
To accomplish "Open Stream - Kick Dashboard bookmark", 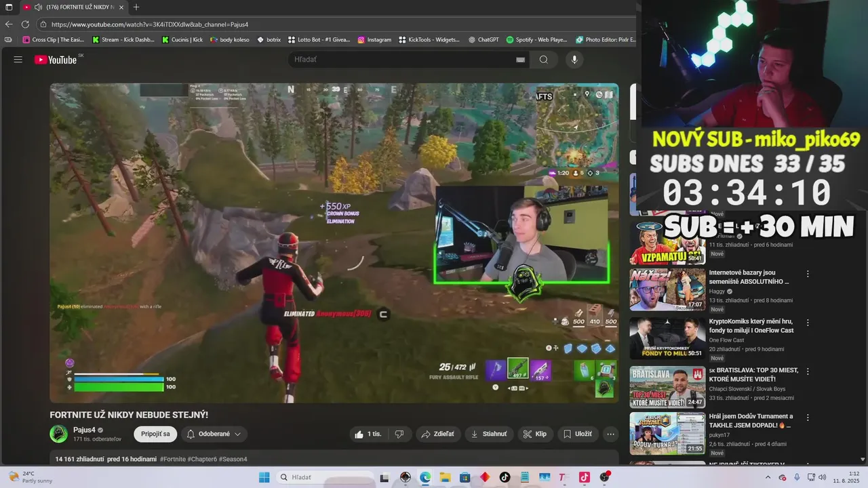I will [123, 40].
